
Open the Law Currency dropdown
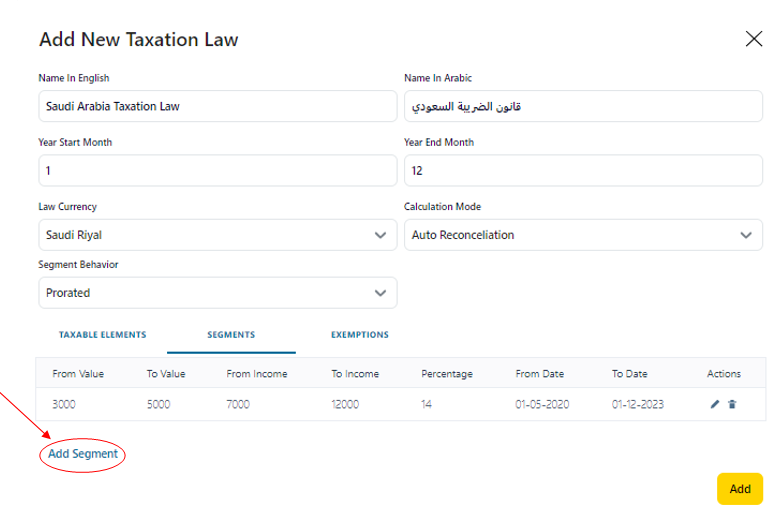pos(217,235)
